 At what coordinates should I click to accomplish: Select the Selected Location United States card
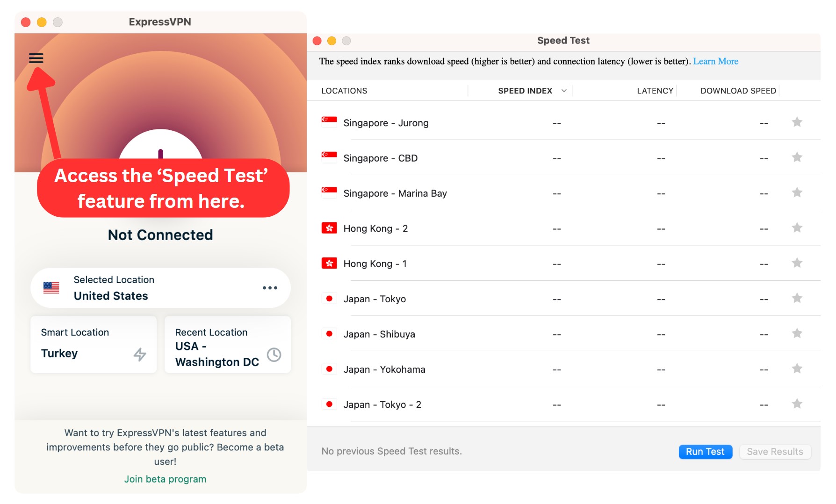[x=160, y=288]
